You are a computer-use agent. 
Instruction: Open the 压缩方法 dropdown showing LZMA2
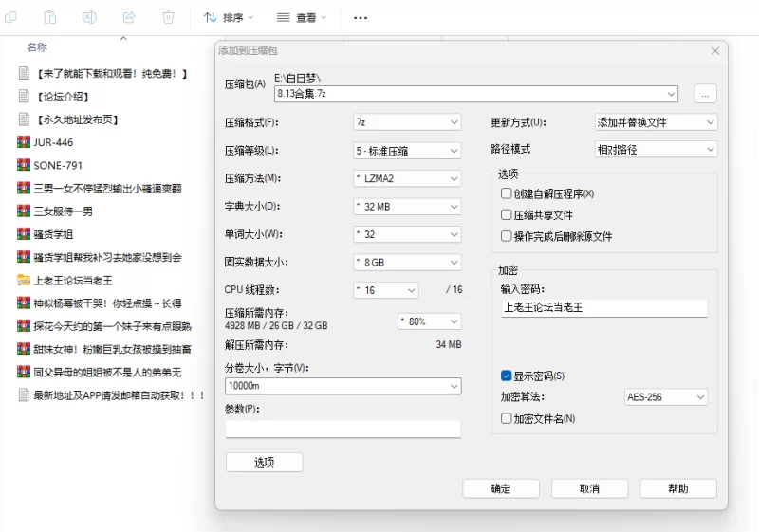point(407,178)
